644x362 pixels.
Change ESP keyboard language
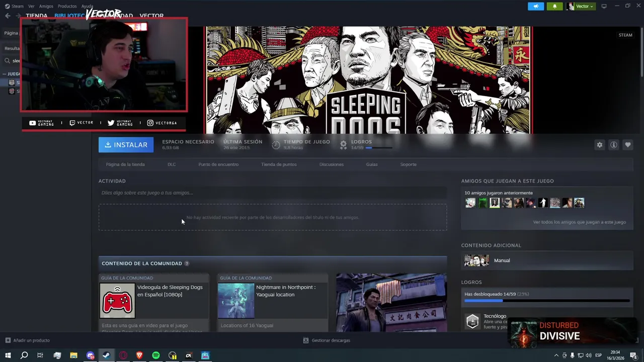click(599, 355)
